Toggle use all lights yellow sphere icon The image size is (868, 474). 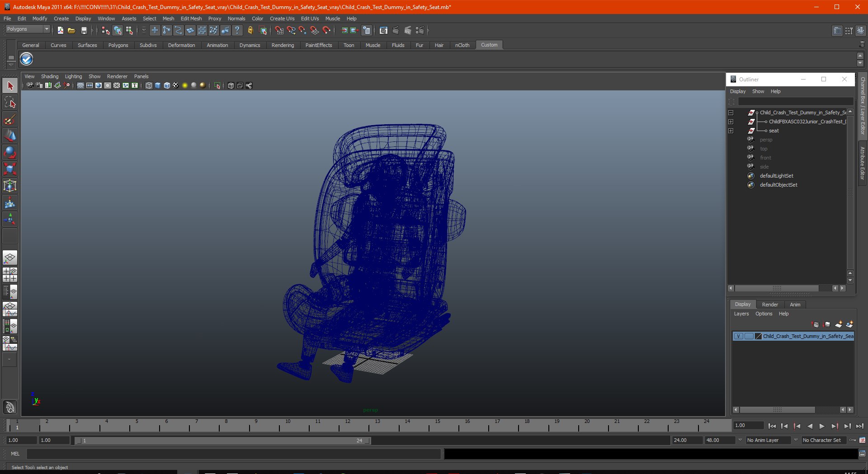(x=185, y=85)
